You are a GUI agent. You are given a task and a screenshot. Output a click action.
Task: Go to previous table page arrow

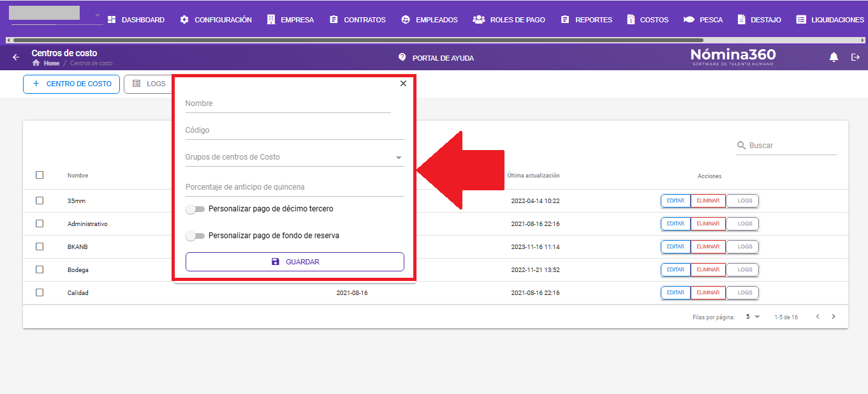[x=818, y=317]
